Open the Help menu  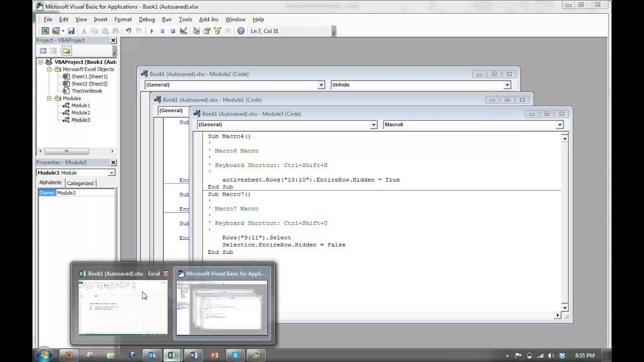(258, 20)
